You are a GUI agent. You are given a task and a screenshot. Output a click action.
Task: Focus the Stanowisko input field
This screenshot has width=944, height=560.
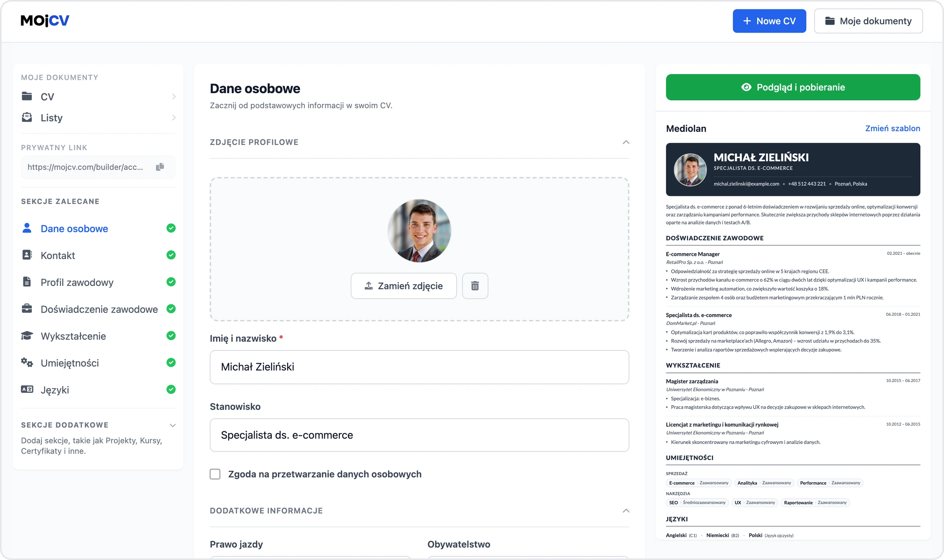[x=419, y=435]
